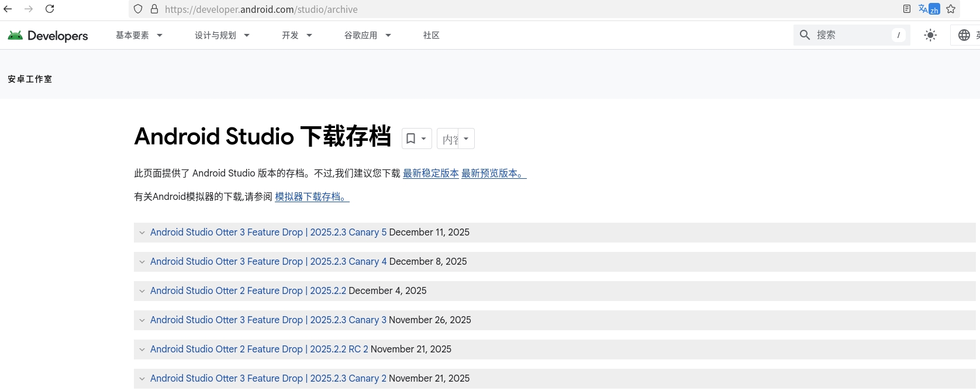Click Otter 2 Feature Drop 2025.2.2 RC 2 title
Screen dimensions: 980x391
pyautogui.click(x=259, y=349)
